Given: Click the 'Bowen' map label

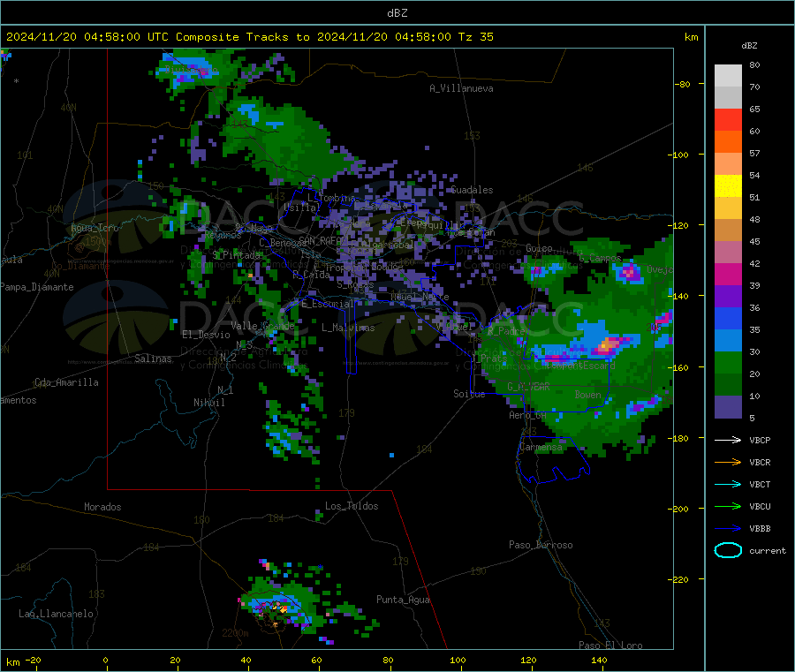Looking at the screenshot, I should pyautogui.click(x=588, y=395).
